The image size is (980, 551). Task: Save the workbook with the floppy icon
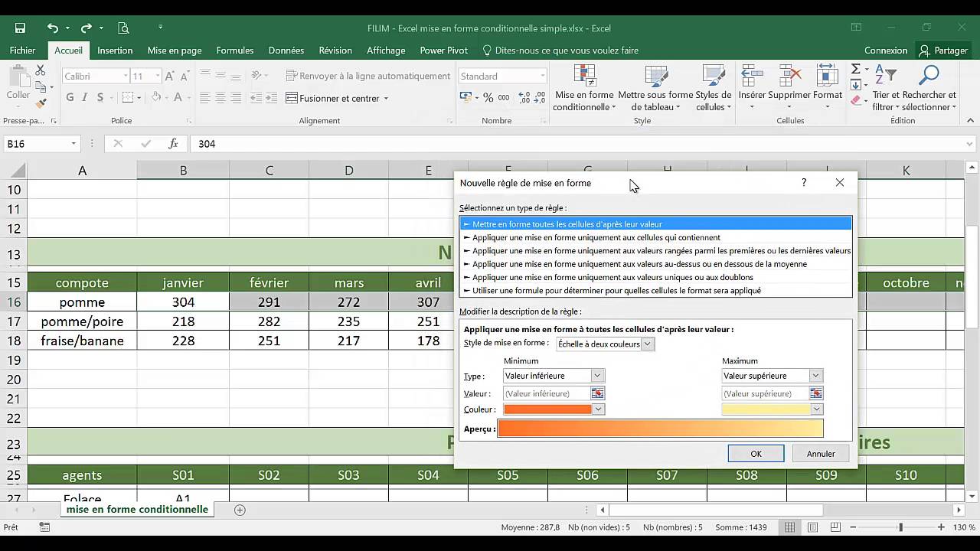20,28
